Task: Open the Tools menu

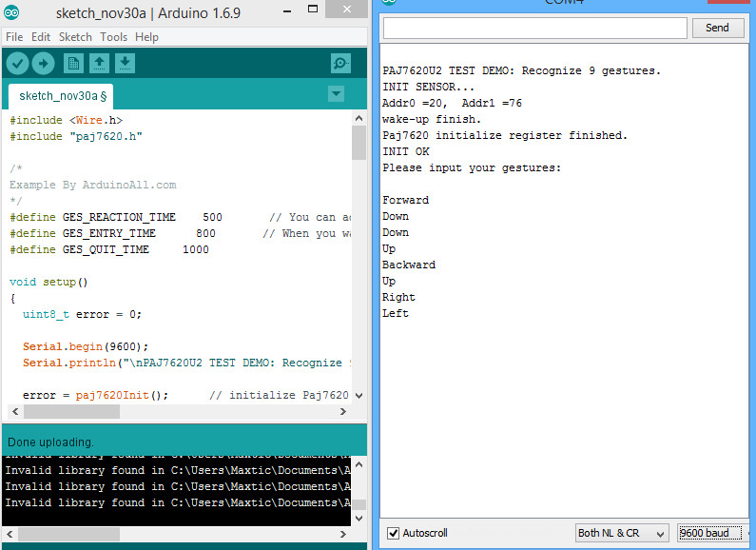Action: (114, 37)
